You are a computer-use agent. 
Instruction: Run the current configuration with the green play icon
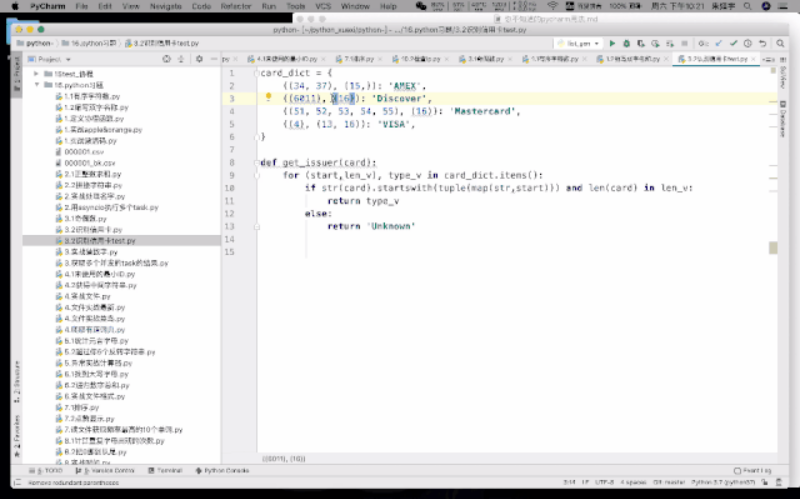point(612,44)
